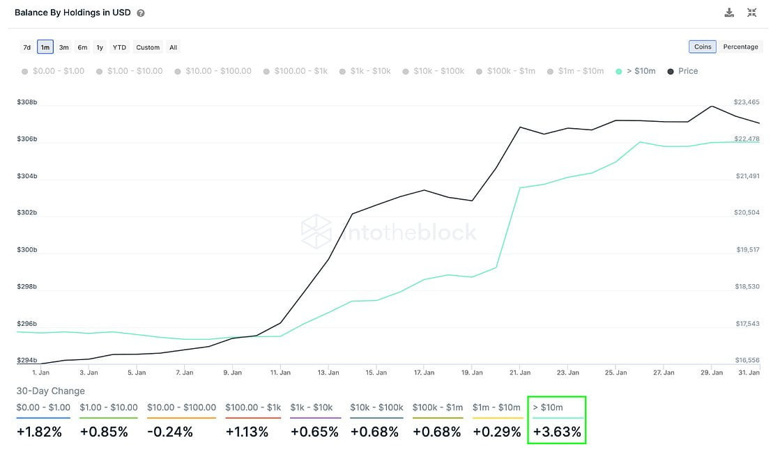Toggle the $10k - $100k series
This screenshot has height=454, width=780.
point(440,72)
